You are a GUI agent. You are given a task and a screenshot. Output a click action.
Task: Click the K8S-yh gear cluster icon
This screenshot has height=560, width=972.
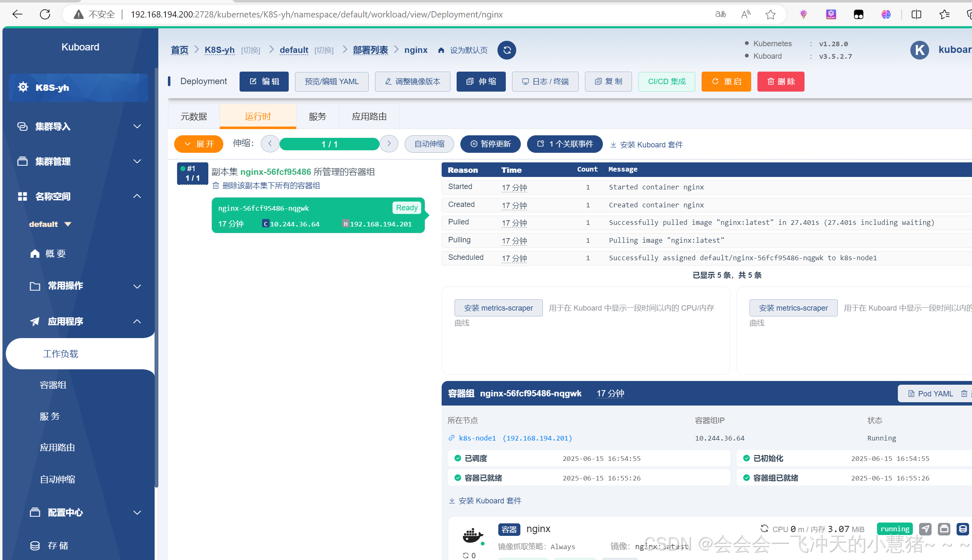(x=23, y=87)
